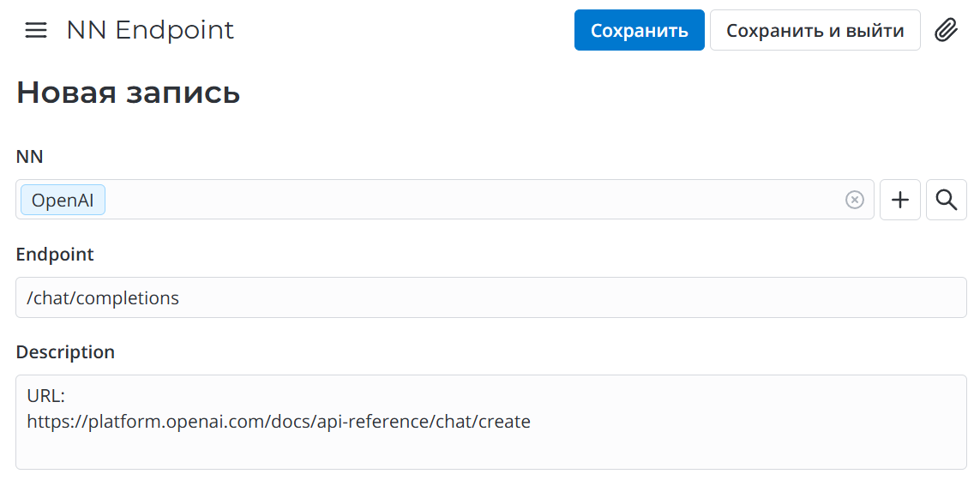The image size is (980, 480).
Task: Click the /chat/completions text in Endpoint
Action: point(103,298)
